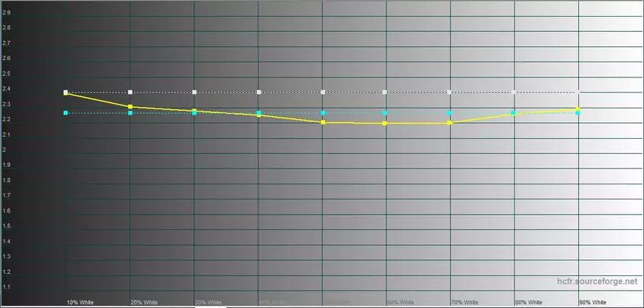Select the cyan reference point at 20% White
Image resolution: width=644 pixels, height=308 pixels.
(130, 113)
